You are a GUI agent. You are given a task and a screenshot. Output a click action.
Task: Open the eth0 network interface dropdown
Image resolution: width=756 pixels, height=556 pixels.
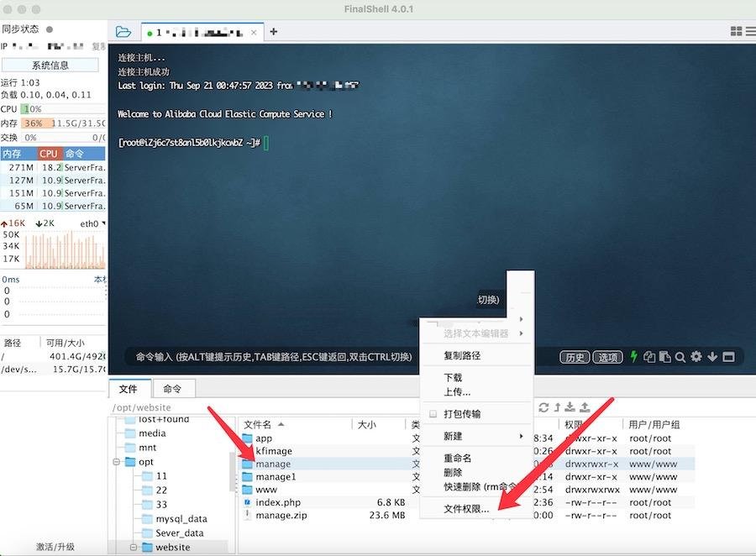92,223
